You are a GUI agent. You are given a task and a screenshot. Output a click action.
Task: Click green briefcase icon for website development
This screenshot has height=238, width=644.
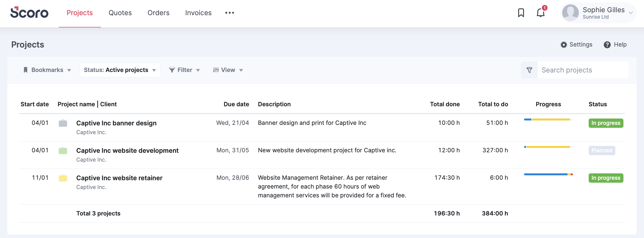(x=63, y=151)
